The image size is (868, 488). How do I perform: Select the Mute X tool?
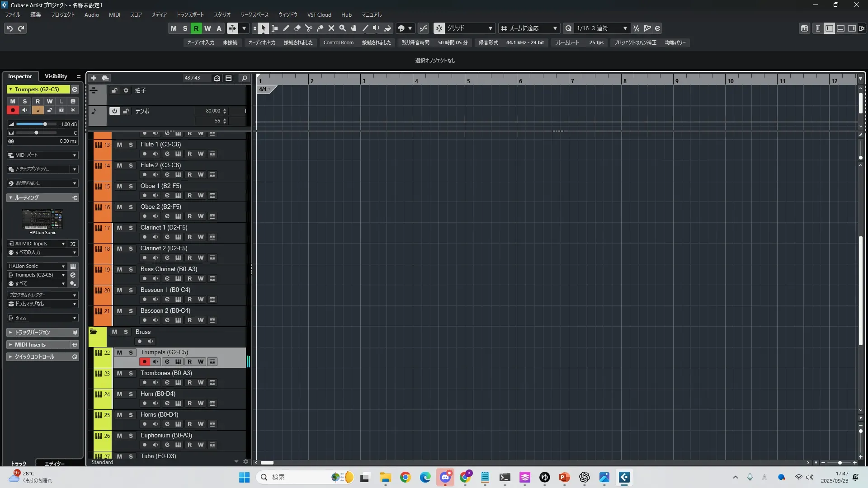point(331,28)
